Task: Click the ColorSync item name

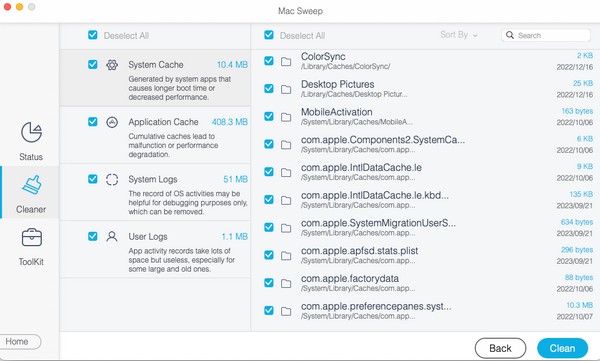Action: tap(323, 56)
